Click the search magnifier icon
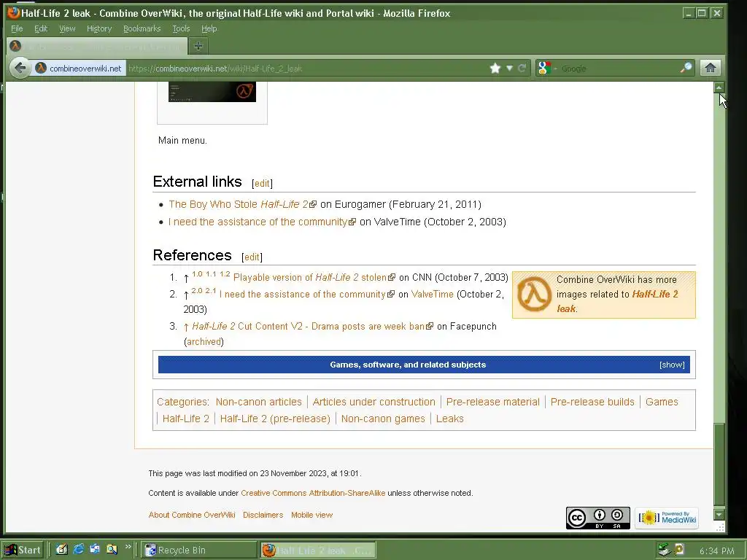 (x=686, y=68)
